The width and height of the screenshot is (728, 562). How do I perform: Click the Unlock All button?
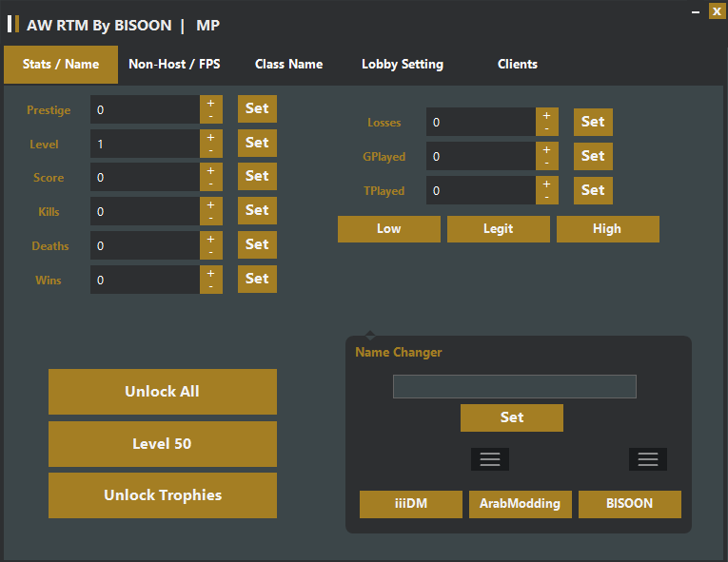[163, 392]
